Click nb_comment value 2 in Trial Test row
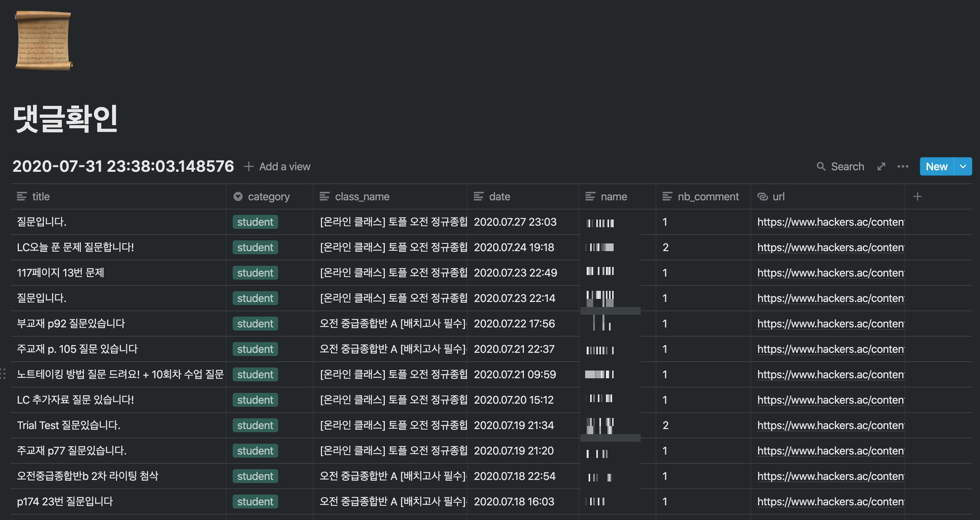 point(665,425)
